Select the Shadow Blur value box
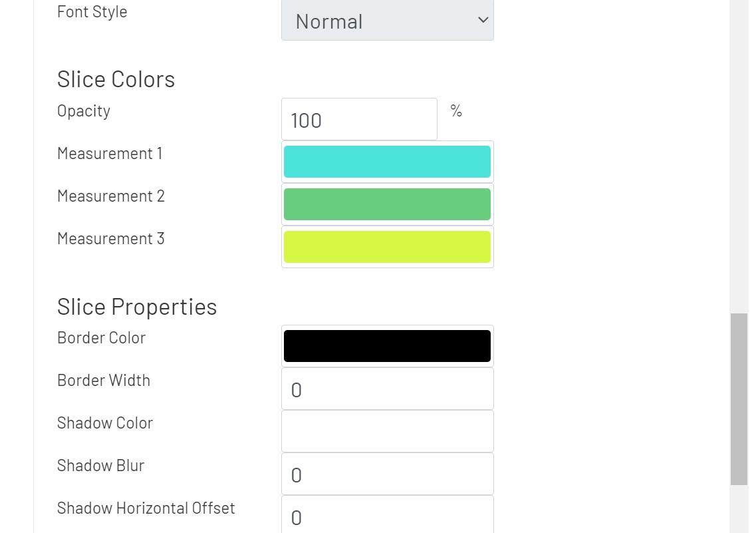Screen dimensions: 756x533 pos(387,474)
